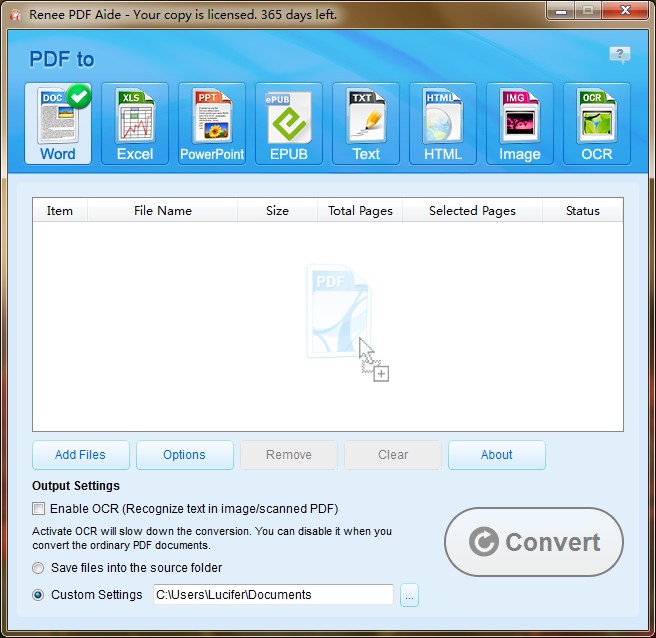Start conversion with the Convert button

click(x=534, y=542)
